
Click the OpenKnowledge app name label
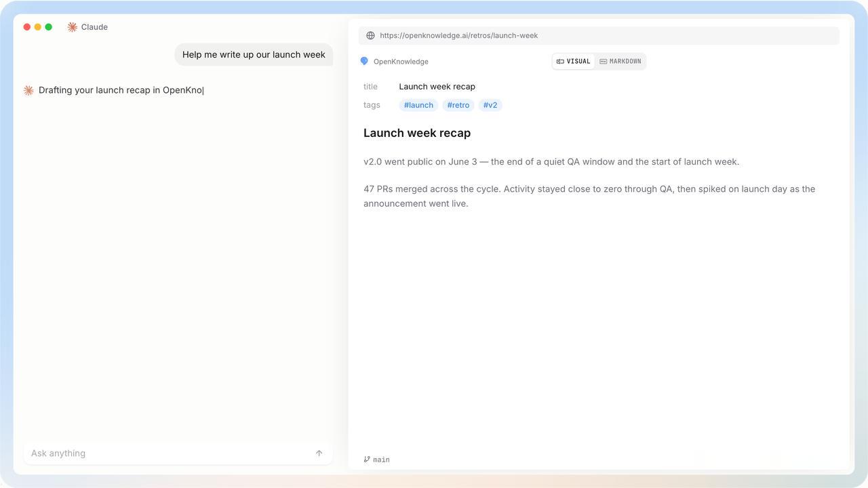401,62
